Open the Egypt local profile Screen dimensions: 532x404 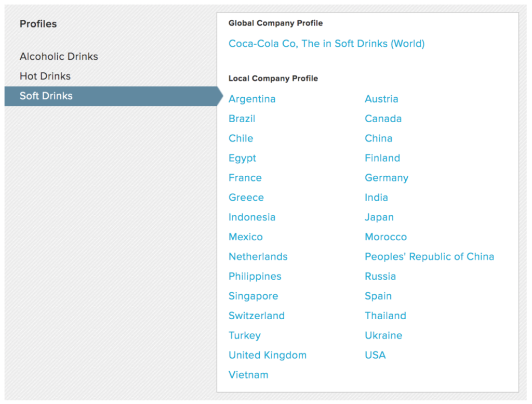(242, 158)
